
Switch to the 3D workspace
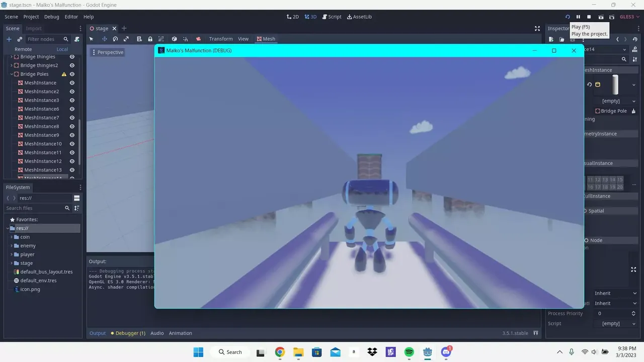[310, 17]
